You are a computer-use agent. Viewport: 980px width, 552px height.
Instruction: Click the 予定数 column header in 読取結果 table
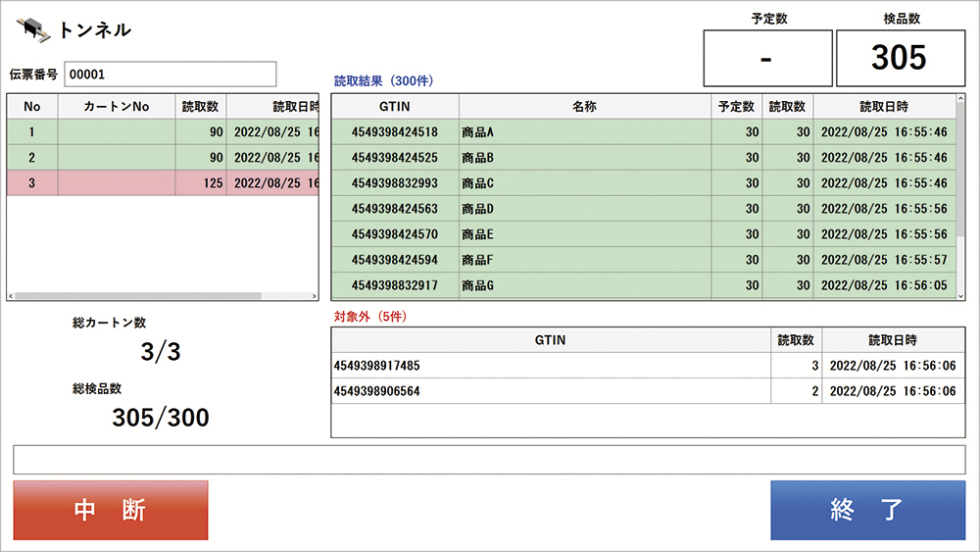(736, 106)
